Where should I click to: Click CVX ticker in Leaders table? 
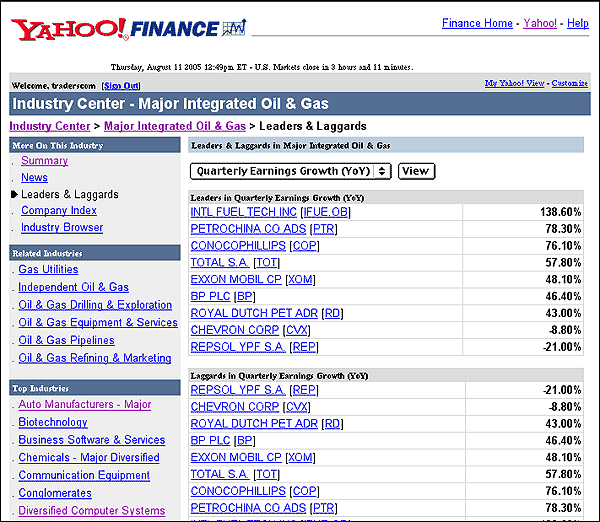(297, 330)
